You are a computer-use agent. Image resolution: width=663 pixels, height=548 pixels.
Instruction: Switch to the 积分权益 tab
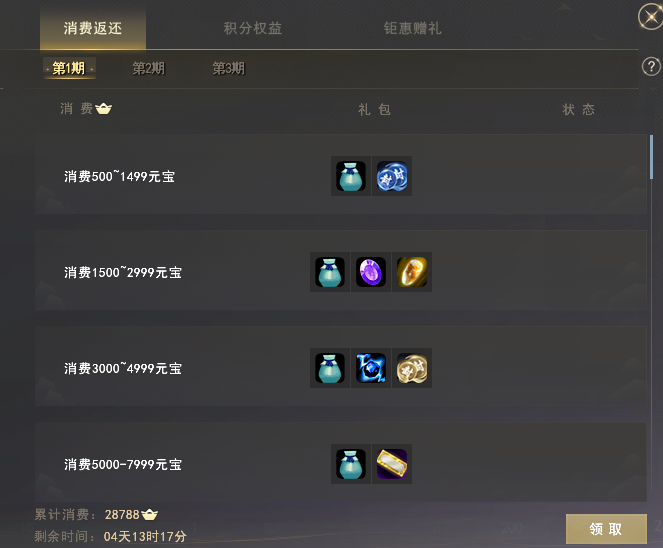coord(252,28)
